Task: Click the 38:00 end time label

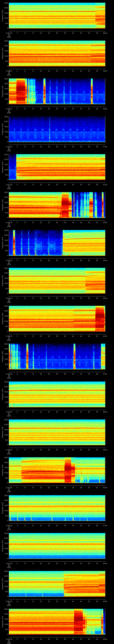Action: click(x=105, y=33)
